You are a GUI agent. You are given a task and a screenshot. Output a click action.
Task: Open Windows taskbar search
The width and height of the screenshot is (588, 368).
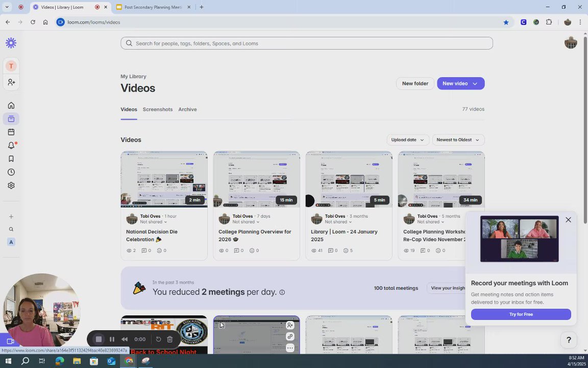tap(25, 361)
